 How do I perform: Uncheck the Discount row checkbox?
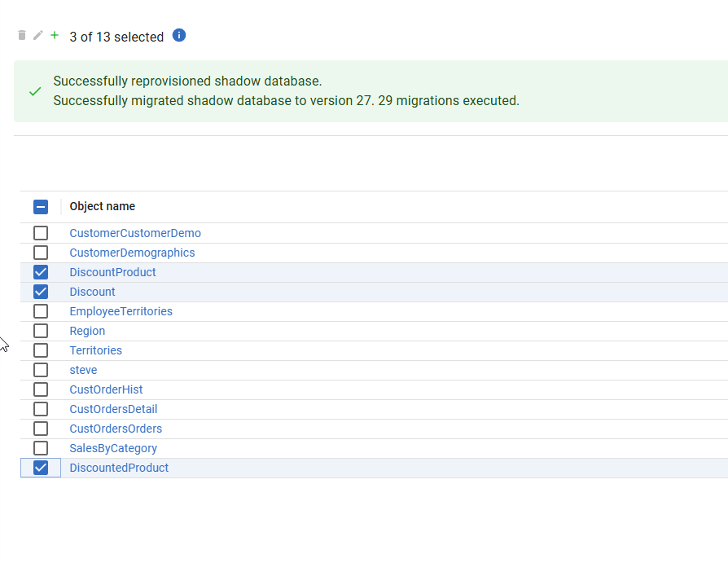[x=41, y=292]
